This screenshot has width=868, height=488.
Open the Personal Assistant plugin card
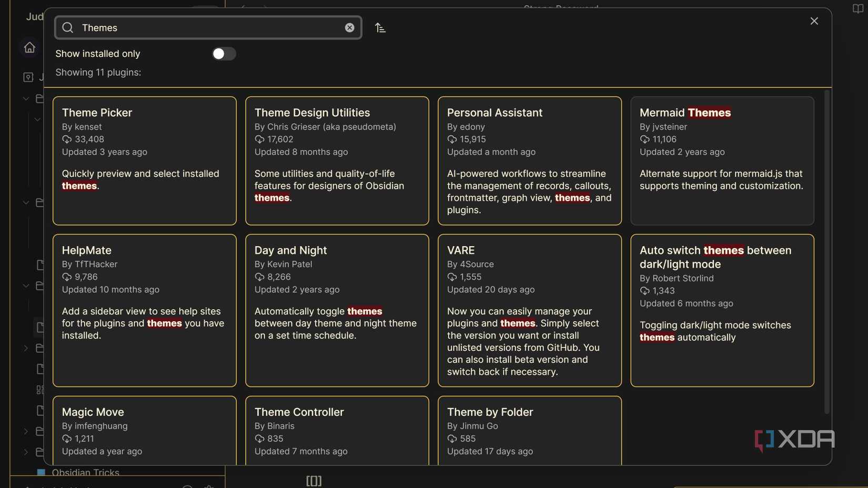(530, 160)
